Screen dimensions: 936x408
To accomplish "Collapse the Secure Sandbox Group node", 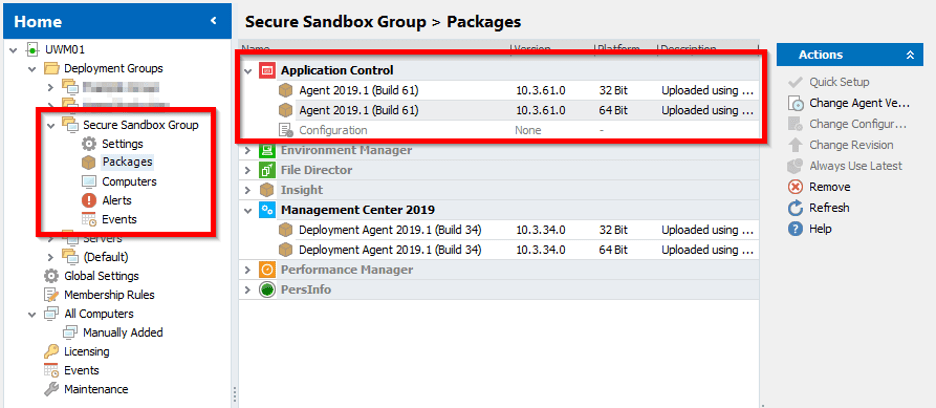I will point(51,125).
